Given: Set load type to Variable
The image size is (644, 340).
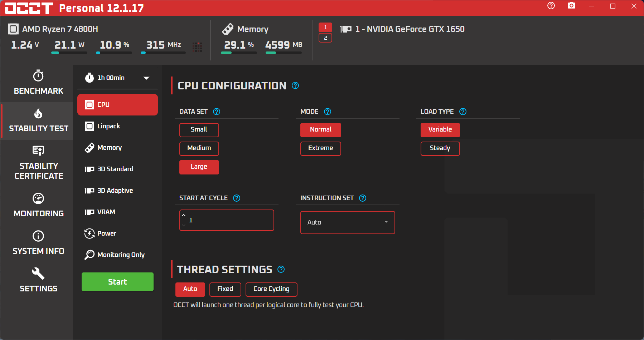Looking at the screenshot, I should coord(440,130).
